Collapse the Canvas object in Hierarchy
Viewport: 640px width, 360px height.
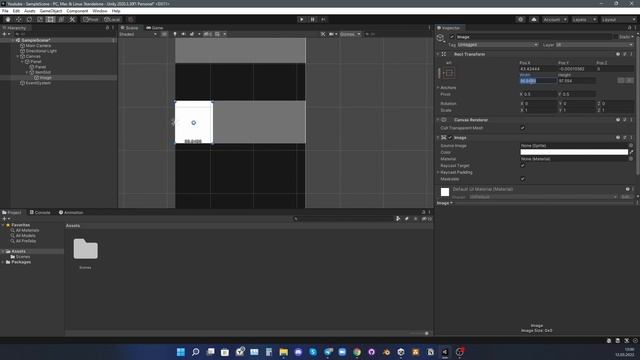[18, 56]
